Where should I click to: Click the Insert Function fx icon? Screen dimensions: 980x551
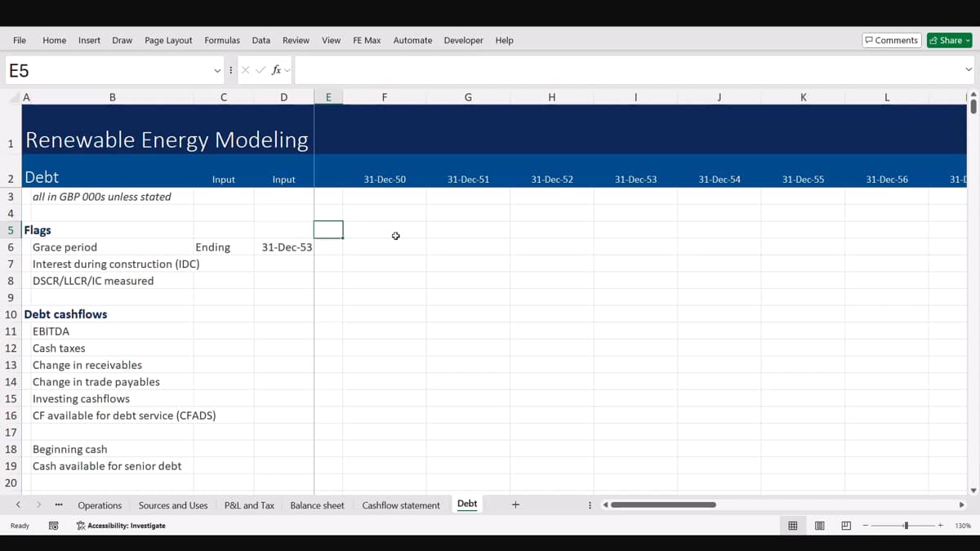(277, 70)
